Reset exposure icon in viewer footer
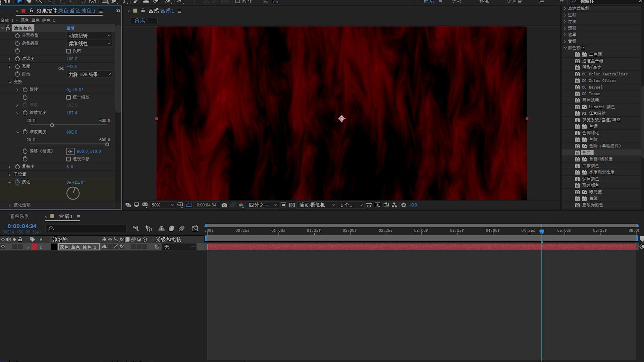The image size is (644, 362). coord(404,205)
